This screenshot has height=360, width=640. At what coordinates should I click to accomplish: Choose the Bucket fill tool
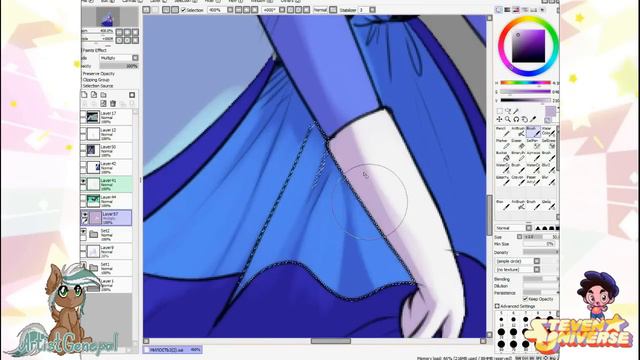[x=502, y=156]
